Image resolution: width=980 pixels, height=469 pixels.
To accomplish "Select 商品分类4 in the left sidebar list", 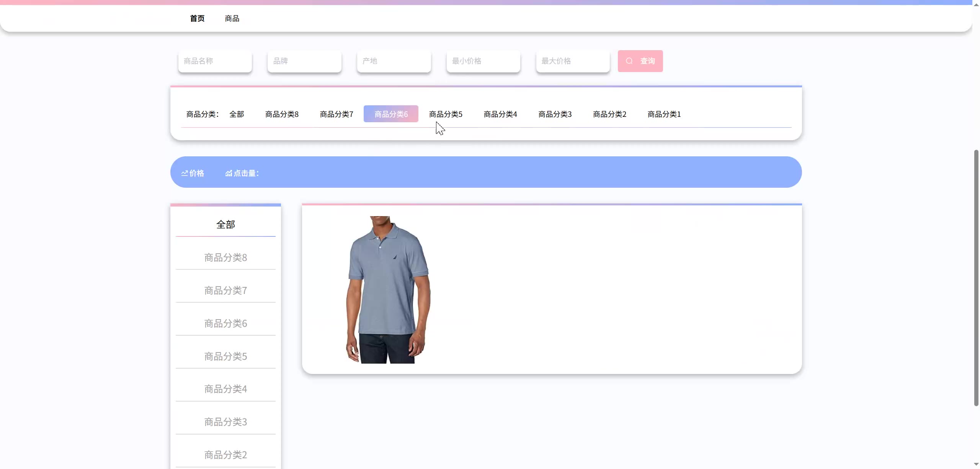I will 225,389.
